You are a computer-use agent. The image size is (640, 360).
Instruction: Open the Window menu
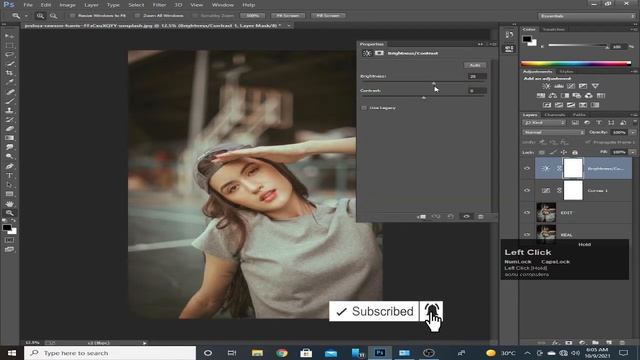click(222, 5)
